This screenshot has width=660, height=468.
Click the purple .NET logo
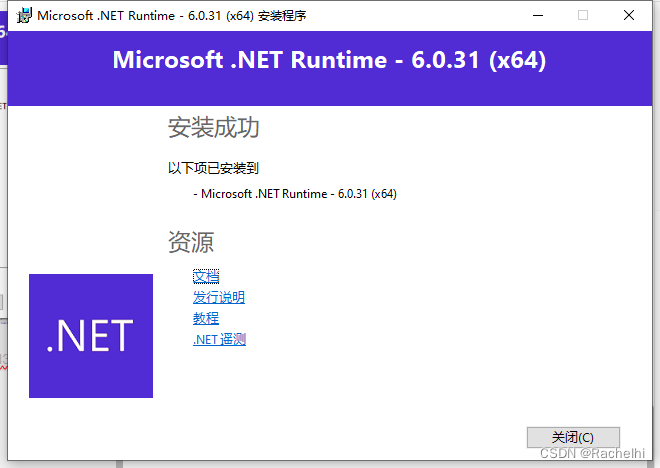point(91,336)
